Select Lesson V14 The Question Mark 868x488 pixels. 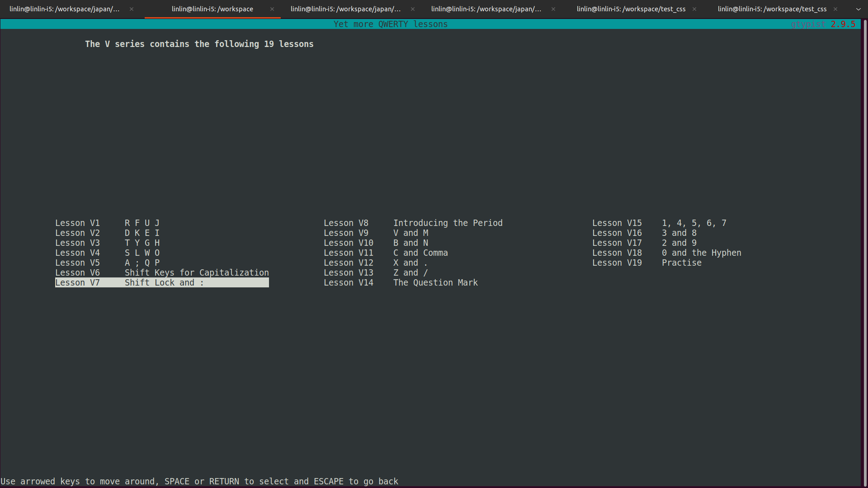pos(401,282)
